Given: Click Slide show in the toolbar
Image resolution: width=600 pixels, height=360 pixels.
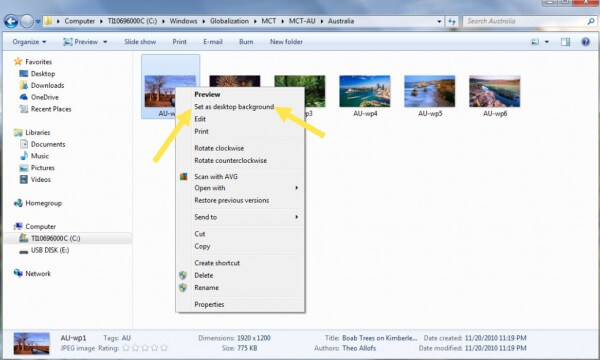Looking at the screenshot, I should coord(140,42).
